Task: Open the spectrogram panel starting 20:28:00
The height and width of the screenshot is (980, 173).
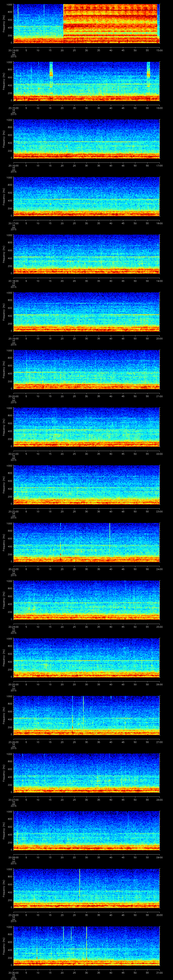Action: (x=86, y=831)
